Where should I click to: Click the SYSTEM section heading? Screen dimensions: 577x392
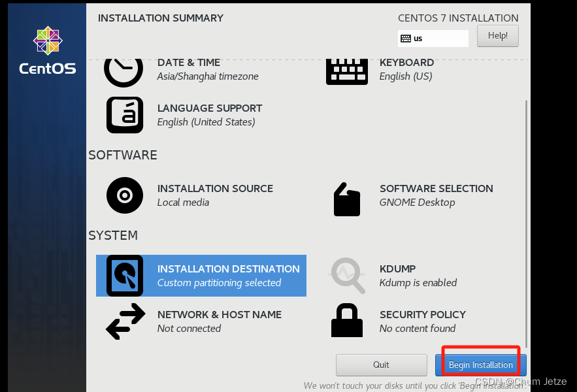tap(113, 236)
